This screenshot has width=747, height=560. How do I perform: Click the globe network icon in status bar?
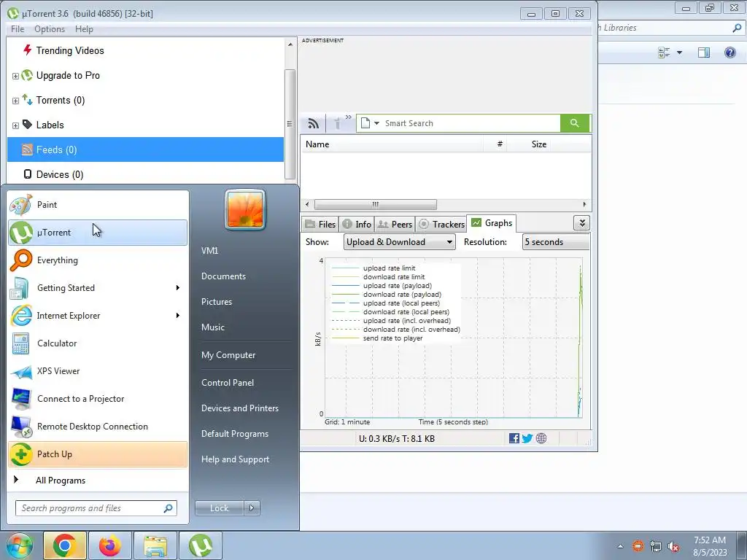pyautogui.click(x=541, y=438)
